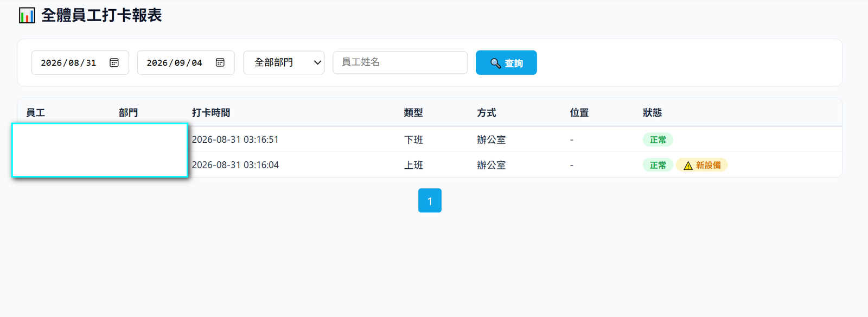Click the 下班 type cell
868x317 pixels.
413,140
